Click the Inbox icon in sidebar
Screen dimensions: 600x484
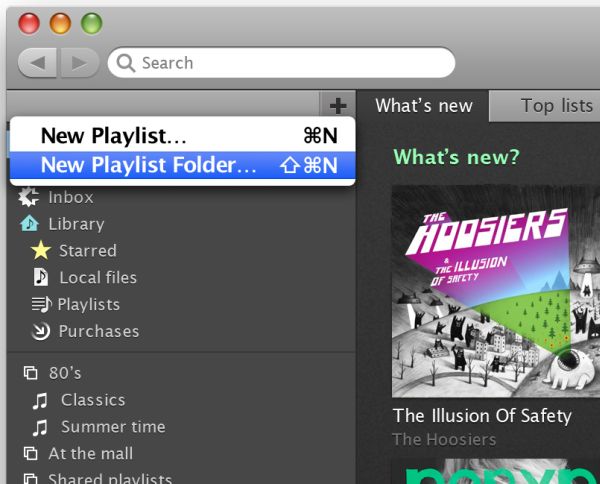tap(29, 197)
